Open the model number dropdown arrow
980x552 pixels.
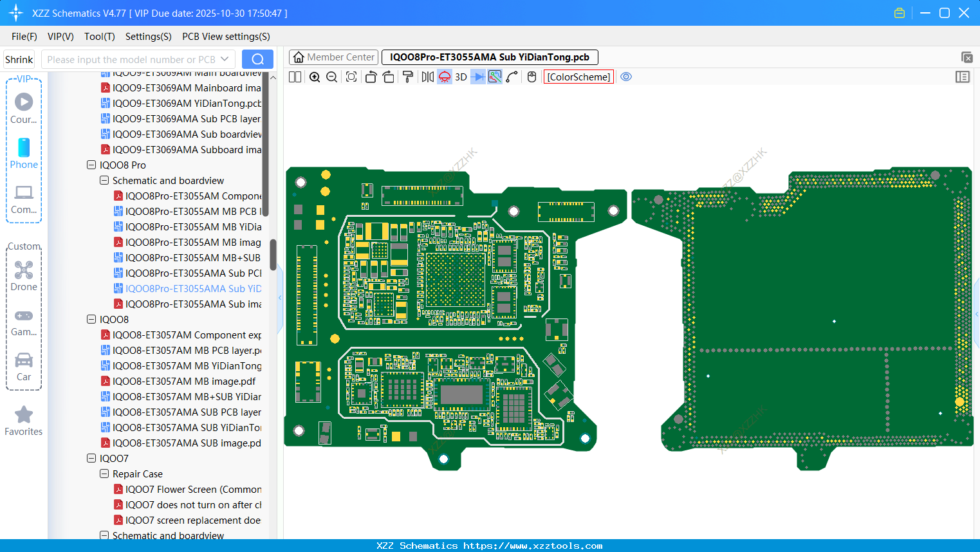tap(225, 59)
